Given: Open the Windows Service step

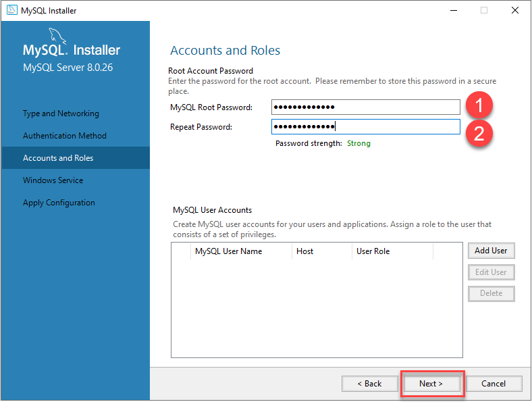Looking at the screenshot, I should pyautogui.click(x=53, y=180).
